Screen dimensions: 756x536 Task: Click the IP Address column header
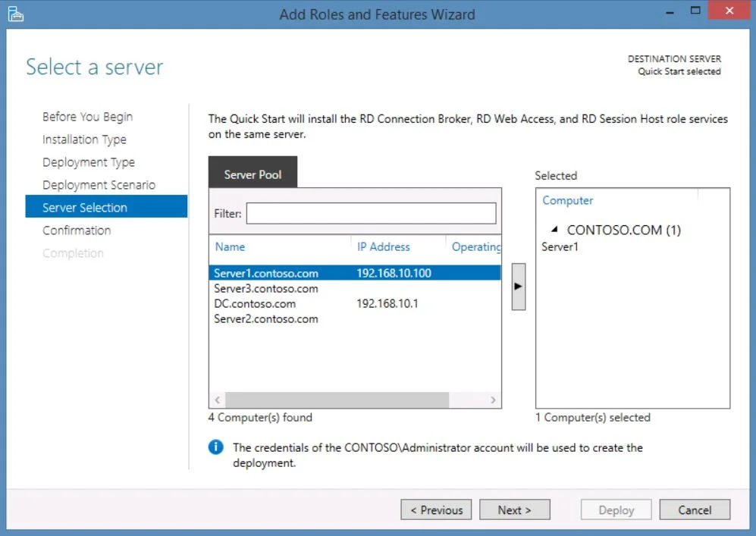(384, 246)
